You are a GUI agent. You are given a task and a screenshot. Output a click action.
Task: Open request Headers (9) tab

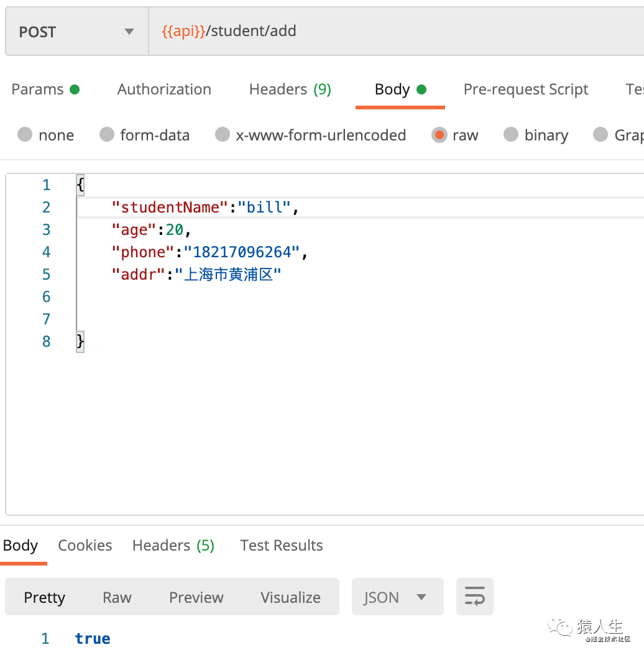pyautogui.click(x=290, y=89)
